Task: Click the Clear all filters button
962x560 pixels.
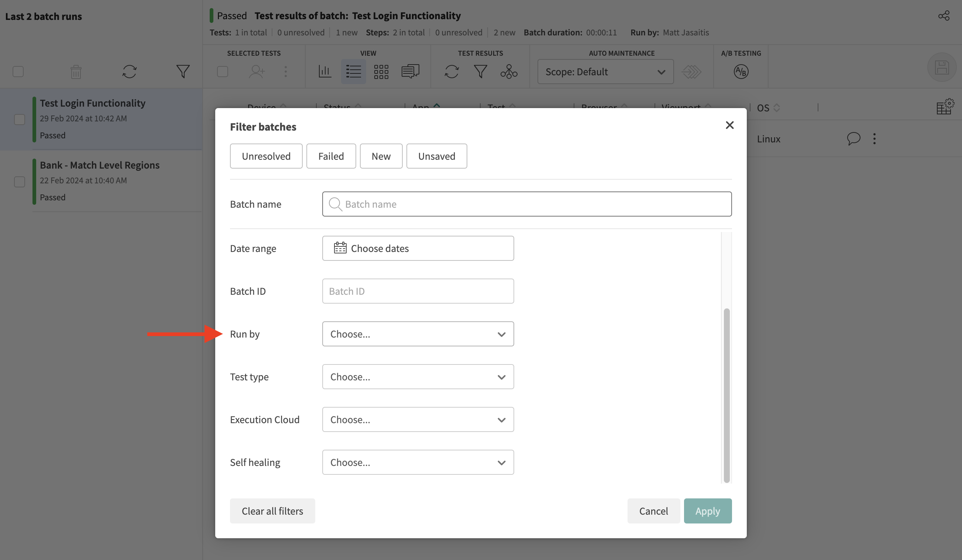Action: (x=272, y=511)
